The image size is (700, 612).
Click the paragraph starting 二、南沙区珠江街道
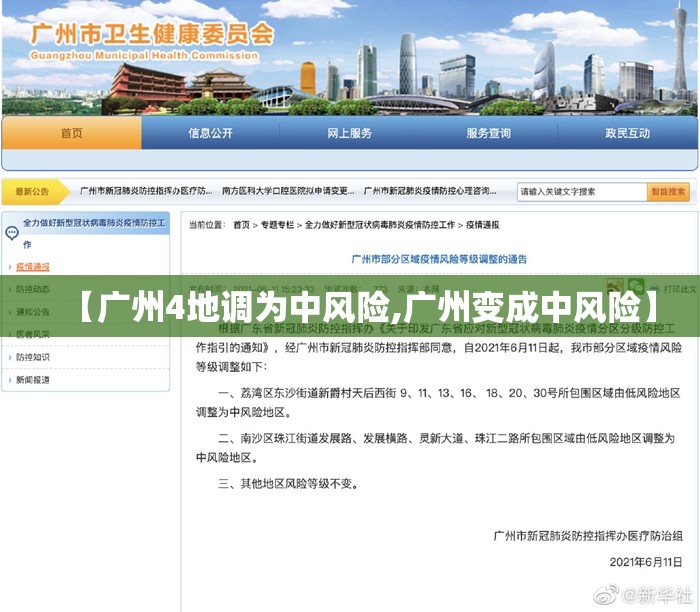435,448
